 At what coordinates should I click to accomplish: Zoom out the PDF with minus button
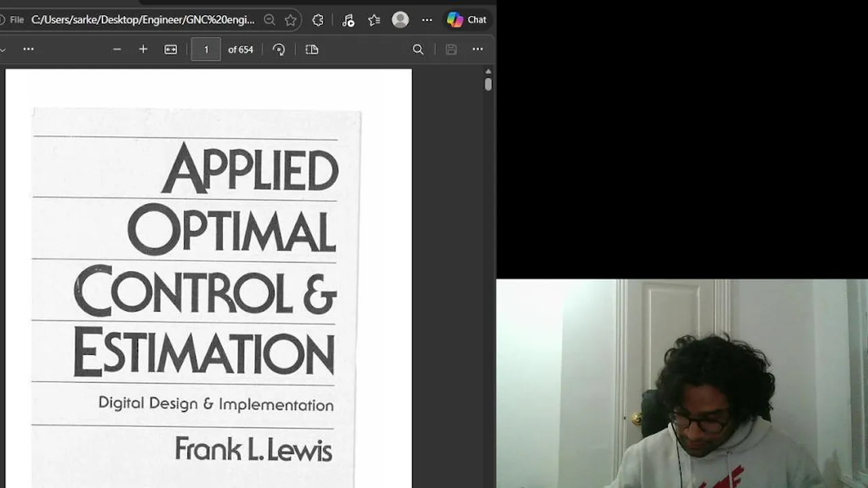117,49
